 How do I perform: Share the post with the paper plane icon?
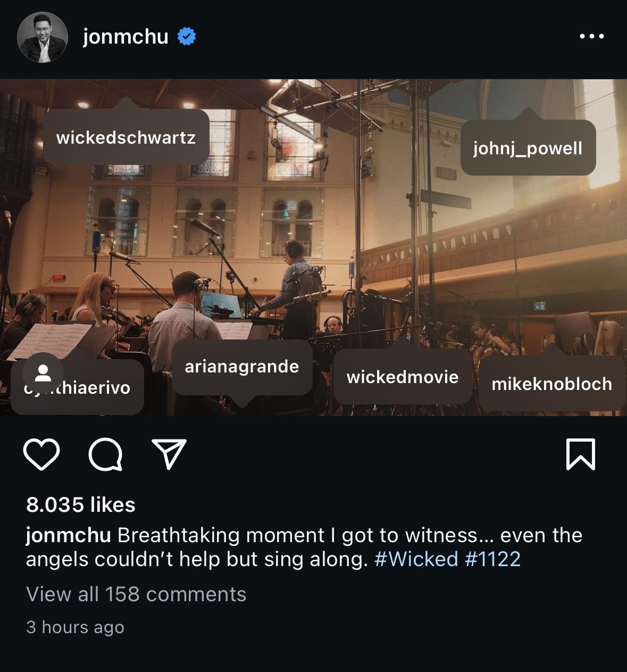(169, 453)
